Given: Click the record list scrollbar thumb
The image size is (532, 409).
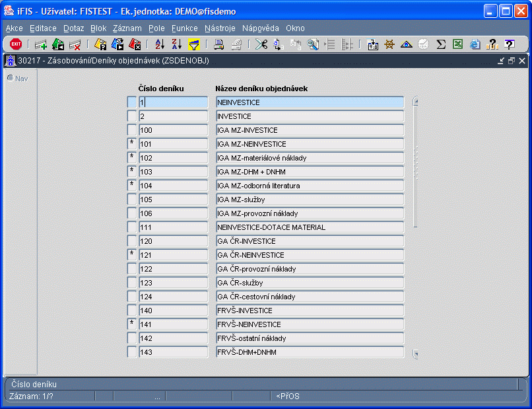Looking at the screenshot, I should 415,166.
